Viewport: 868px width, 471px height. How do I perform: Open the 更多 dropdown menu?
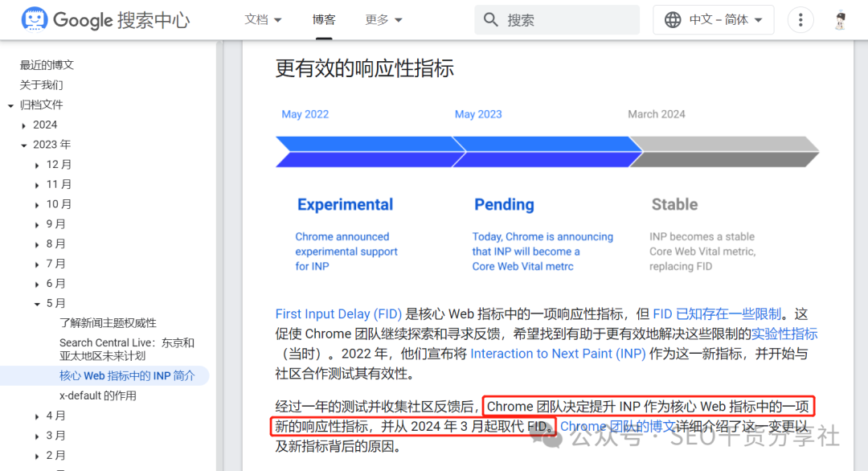coord(383,20)
